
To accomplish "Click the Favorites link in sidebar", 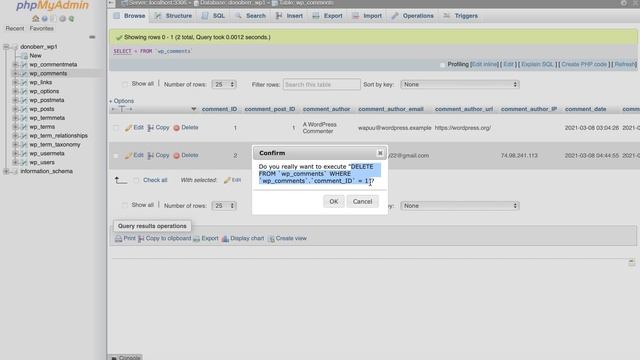I will click(42, 29).
